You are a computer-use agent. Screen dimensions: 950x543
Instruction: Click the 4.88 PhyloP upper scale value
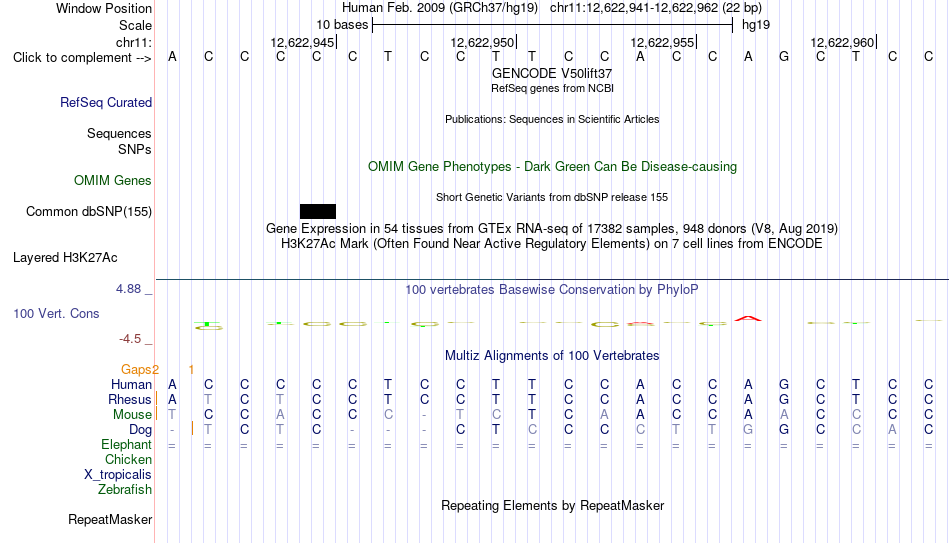click(x=128, y=289)
